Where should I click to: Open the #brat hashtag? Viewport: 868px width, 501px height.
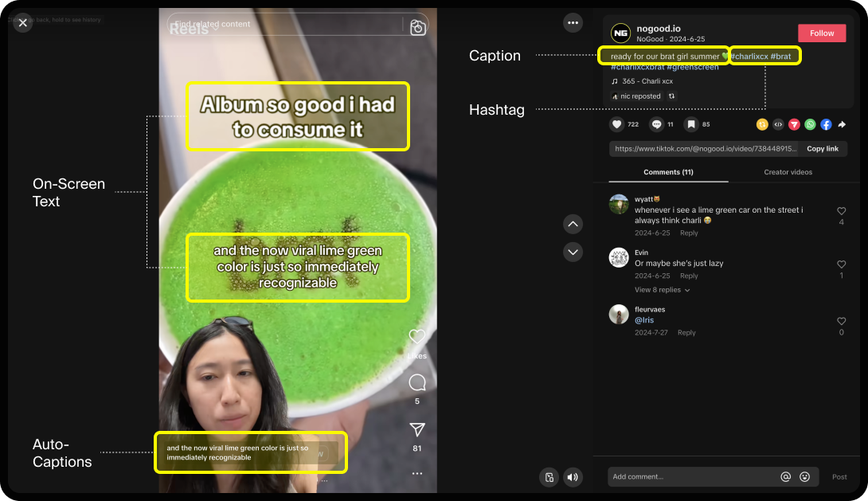tap(780, 57)
